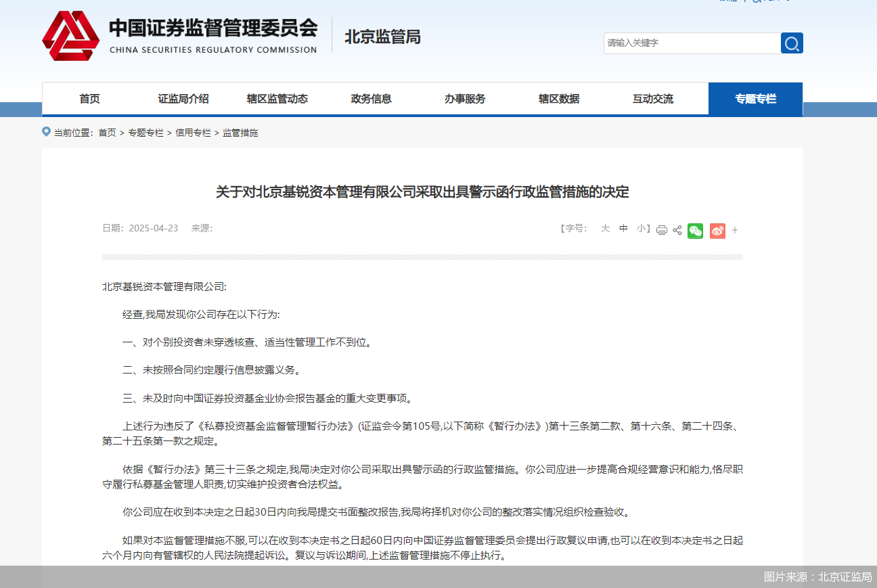Click the location pin icon in the breadcrumb
The width and height of the screenshot is (877, 588).
point(46,132)
